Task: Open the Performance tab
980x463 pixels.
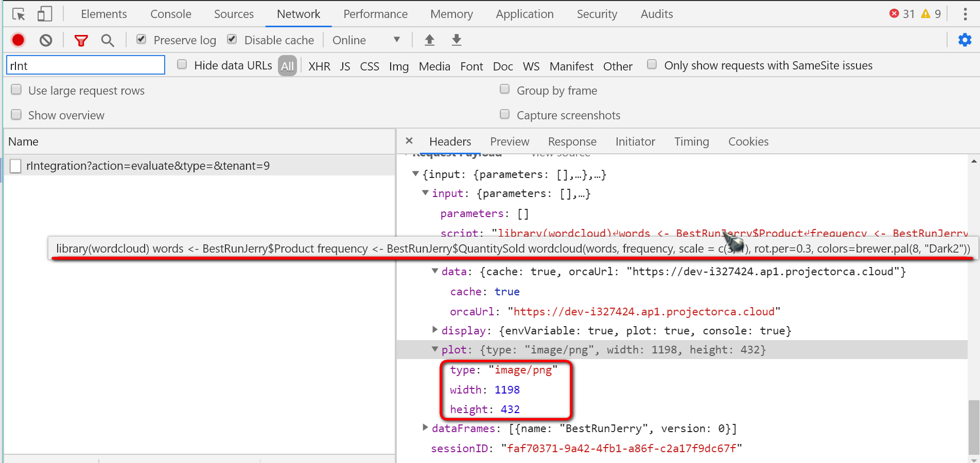Action: (376, 14)
